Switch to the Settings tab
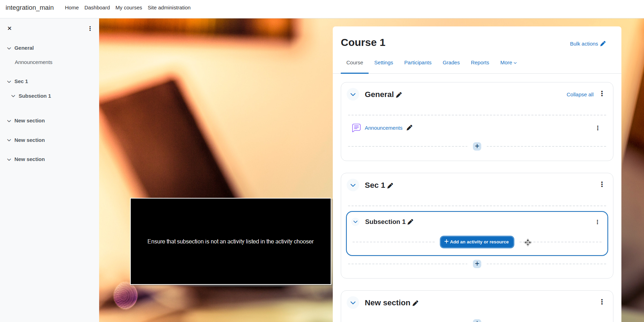Viewport: 644px width, 322px height. 384,63
